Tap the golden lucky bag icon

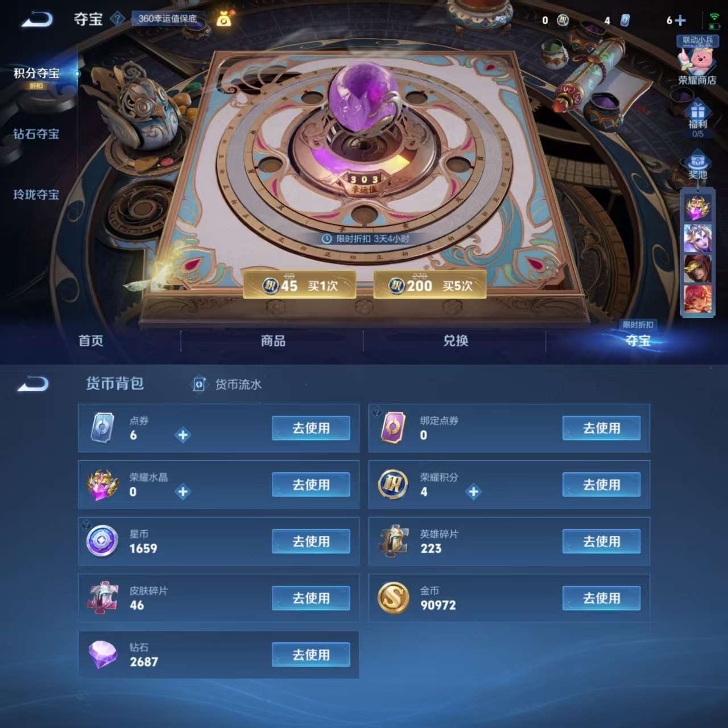pos(224,19)
